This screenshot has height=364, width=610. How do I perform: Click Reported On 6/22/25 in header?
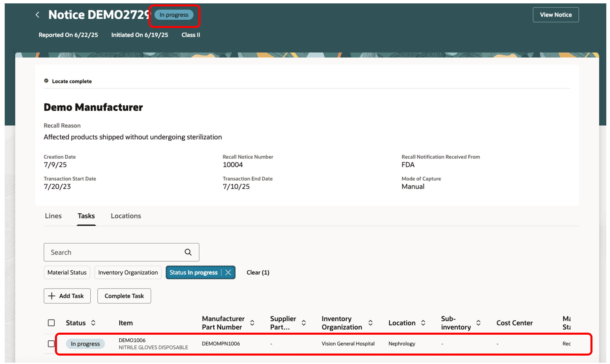point(68,35)
